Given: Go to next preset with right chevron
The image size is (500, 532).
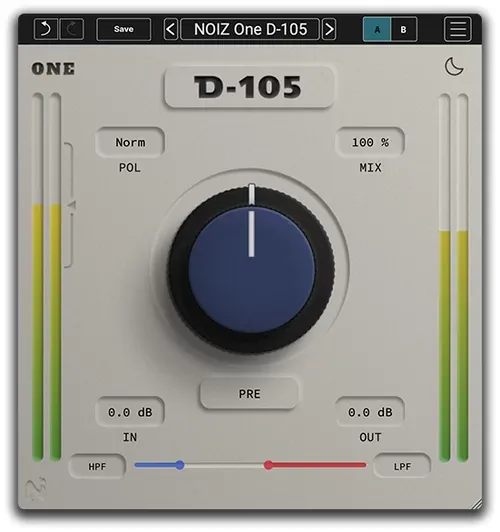Looking at the screenshot, I should (x=329, y=30).
